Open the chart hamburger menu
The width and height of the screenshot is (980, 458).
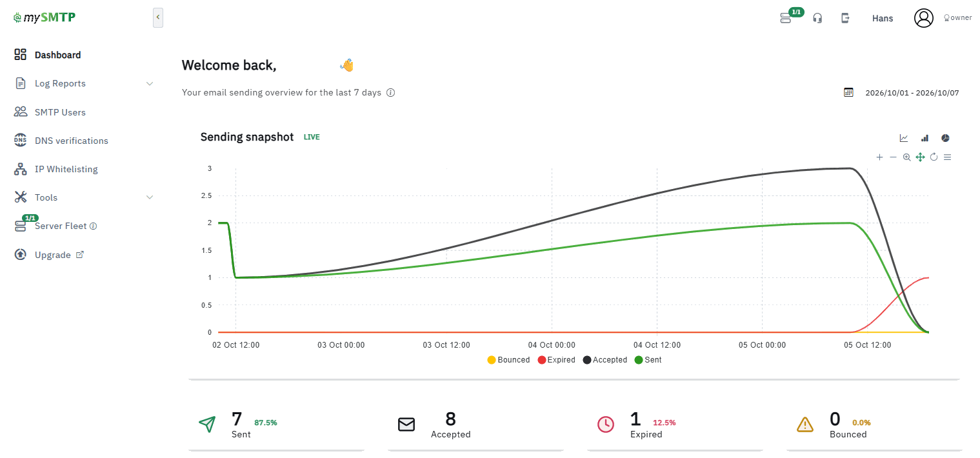[947, 157]
